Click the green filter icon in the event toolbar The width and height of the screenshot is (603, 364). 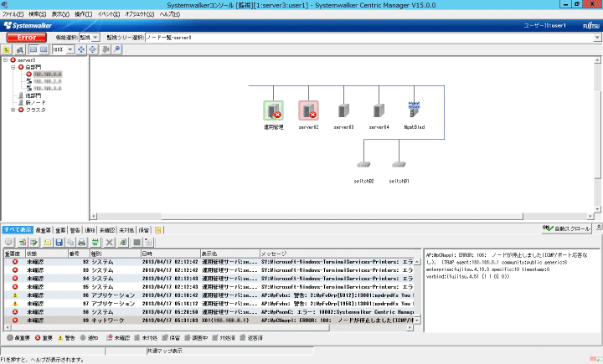(x=95, y=242)
